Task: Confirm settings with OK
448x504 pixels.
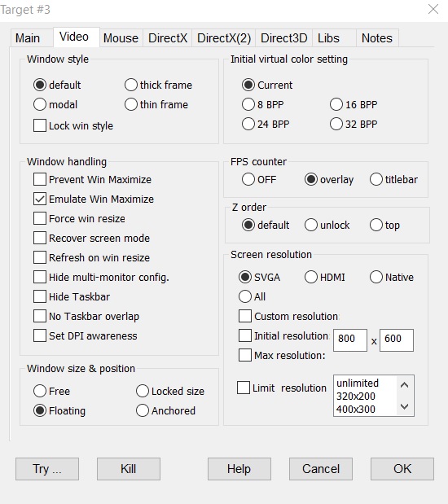Action: [x=402, y=469]
